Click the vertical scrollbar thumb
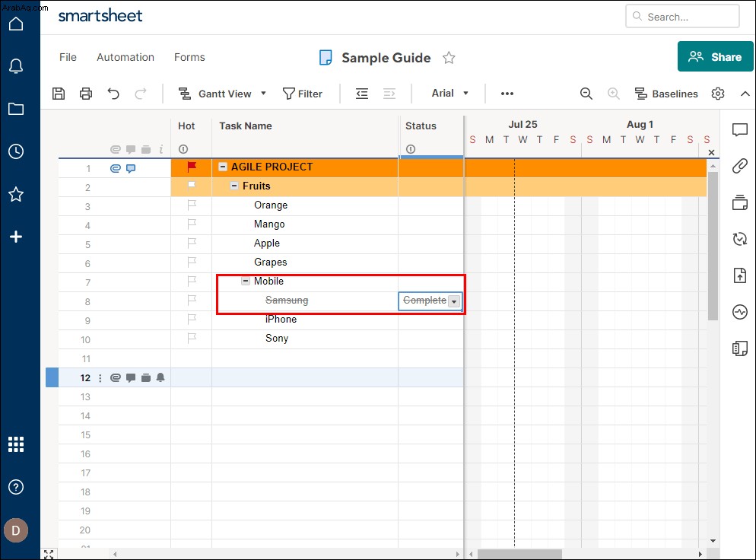 [x=713, y=246]
